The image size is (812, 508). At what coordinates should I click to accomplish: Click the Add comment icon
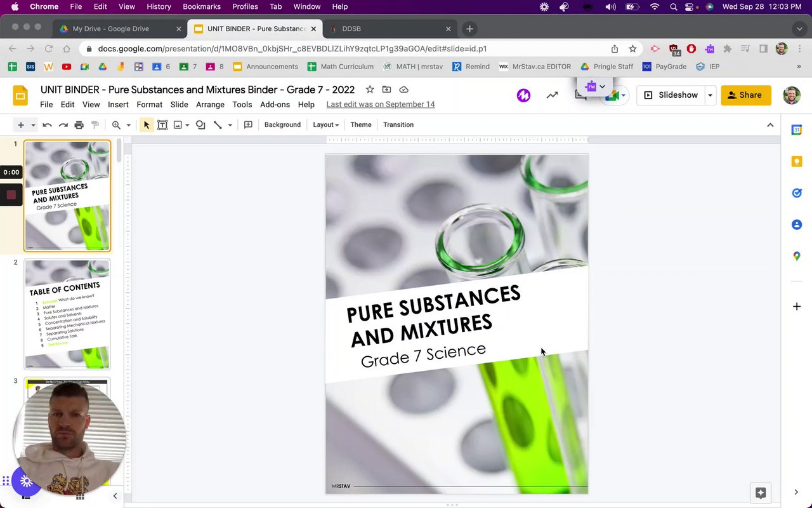[x=248, y=125]
